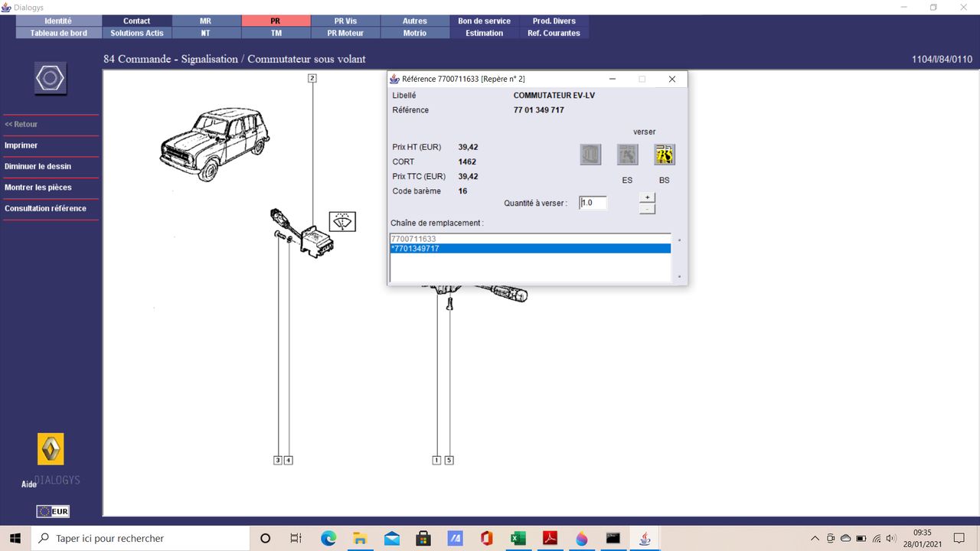The image size is (980, 551).
Task: Click the Renault Dialogys logo
Action: tap(51, 449)
